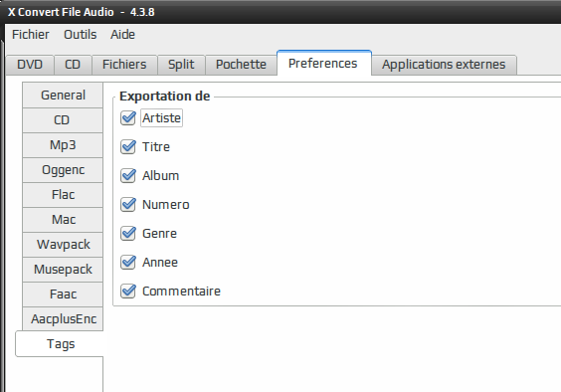Open the Outils menu
Screen dimensions: 561x392
tap(81, 35)
